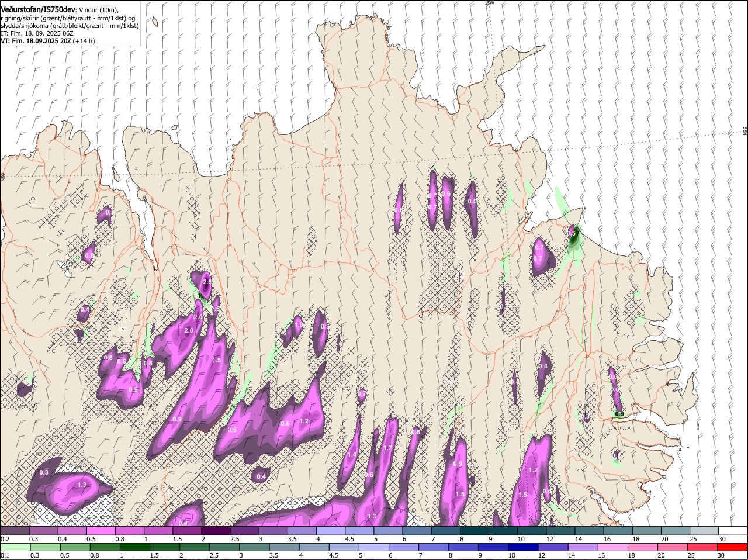Select upper legend light gray swatch between 25 and 30

705,530
